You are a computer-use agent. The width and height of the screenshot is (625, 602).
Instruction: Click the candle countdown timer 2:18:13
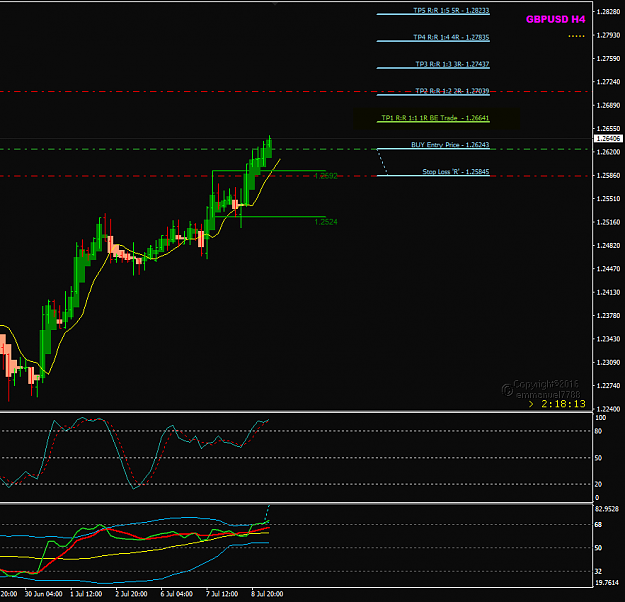click(563, 404)
